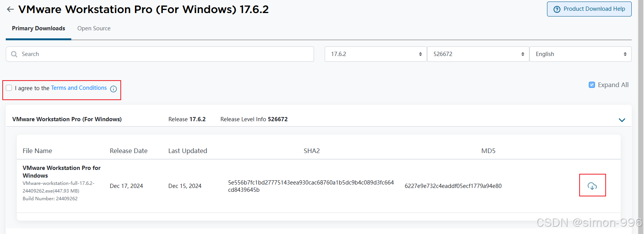Viewport: 644px width, 234px height.
Task: Click Release Level Info 526672 text
Action: tap(254, 119)
